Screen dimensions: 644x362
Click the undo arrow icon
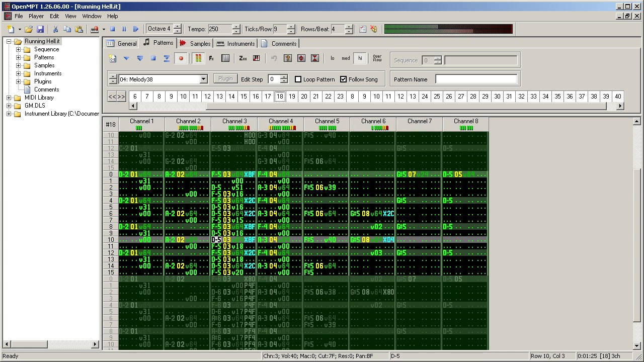pos(274,58)
